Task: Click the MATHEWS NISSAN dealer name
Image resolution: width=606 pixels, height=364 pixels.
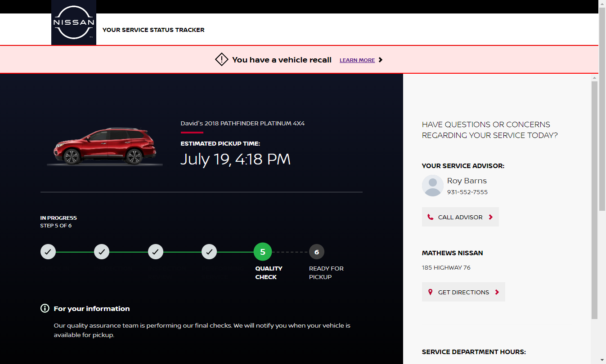Action: click(x=453, y=253)
